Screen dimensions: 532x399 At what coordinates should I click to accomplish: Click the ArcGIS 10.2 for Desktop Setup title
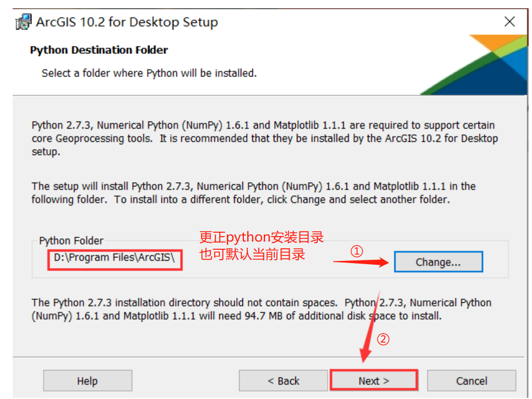127,22
